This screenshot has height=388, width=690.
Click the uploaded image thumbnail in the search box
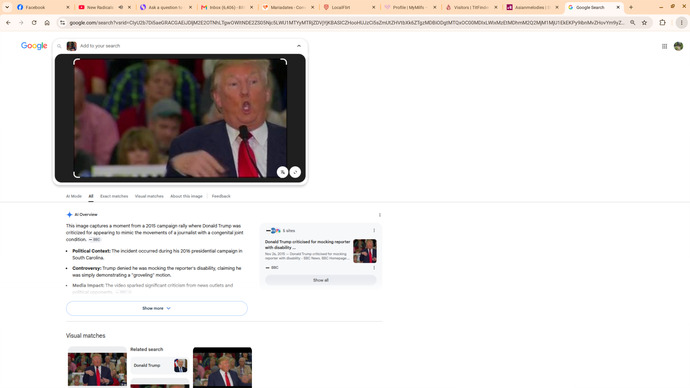71,46
